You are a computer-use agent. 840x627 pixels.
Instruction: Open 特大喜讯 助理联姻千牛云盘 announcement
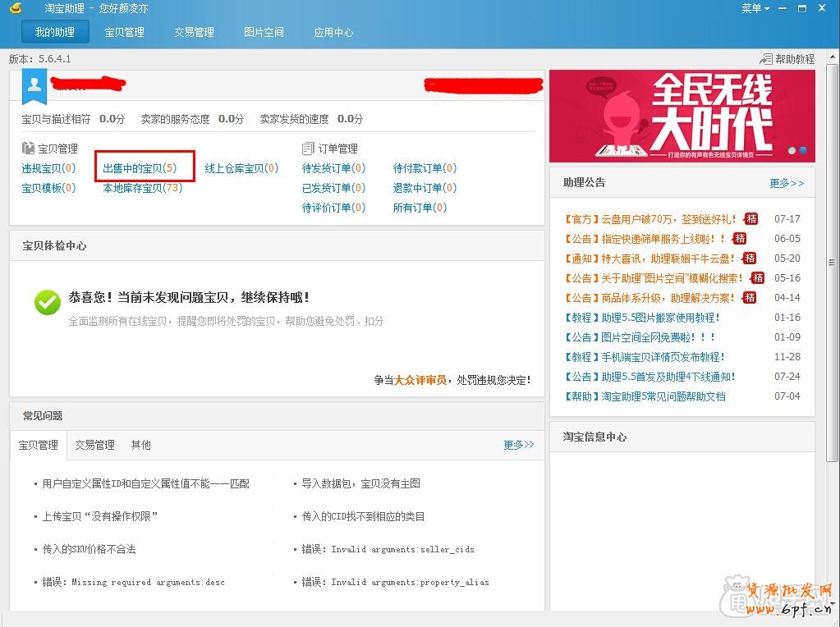650,259
